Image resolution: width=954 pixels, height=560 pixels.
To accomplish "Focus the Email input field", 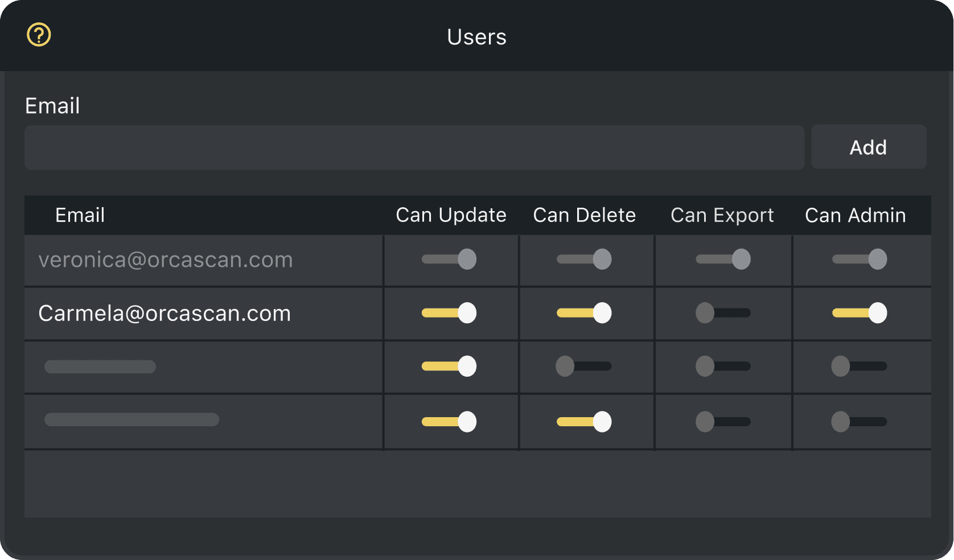I will [x=414, y=148].
